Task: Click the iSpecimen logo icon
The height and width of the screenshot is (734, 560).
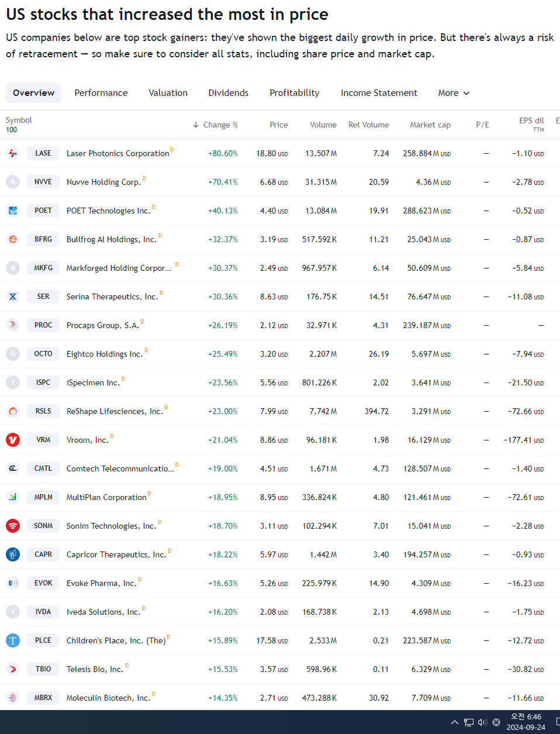Action: coord(13,382)
